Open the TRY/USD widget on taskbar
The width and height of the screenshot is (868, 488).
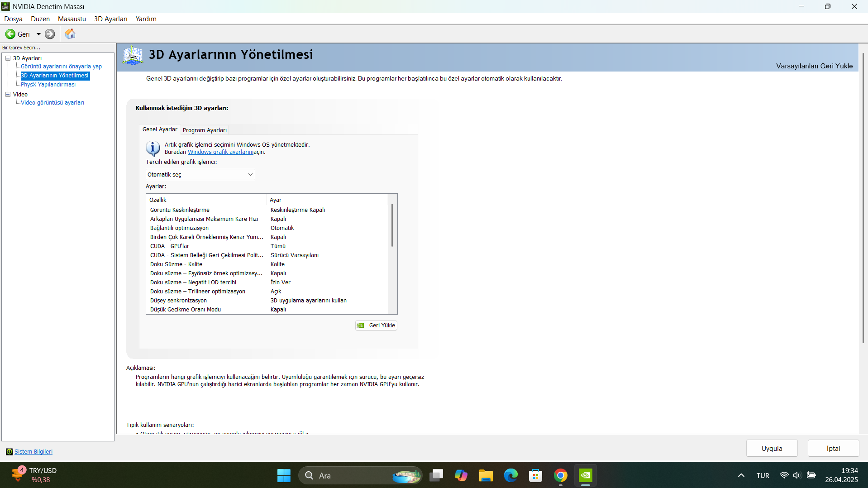[x=34, y=475]
